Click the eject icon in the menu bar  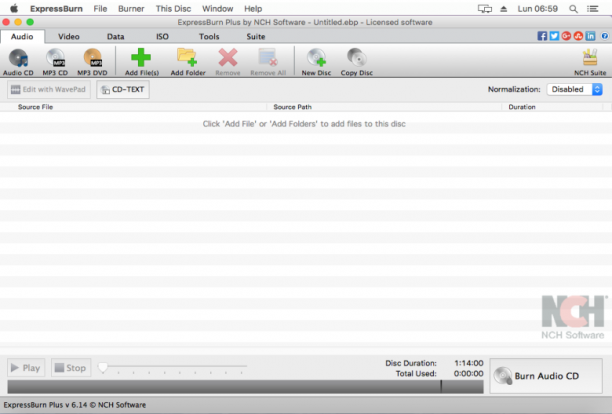503,9
